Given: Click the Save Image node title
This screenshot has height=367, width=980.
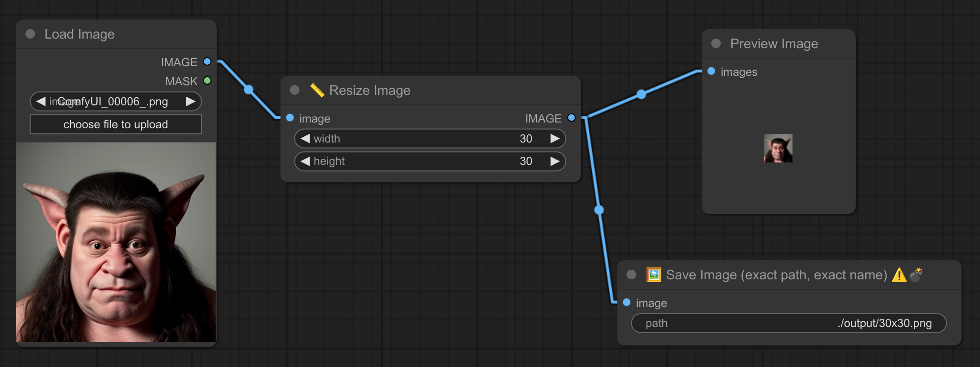Looking at the screenshot, I should click(776, 275).
